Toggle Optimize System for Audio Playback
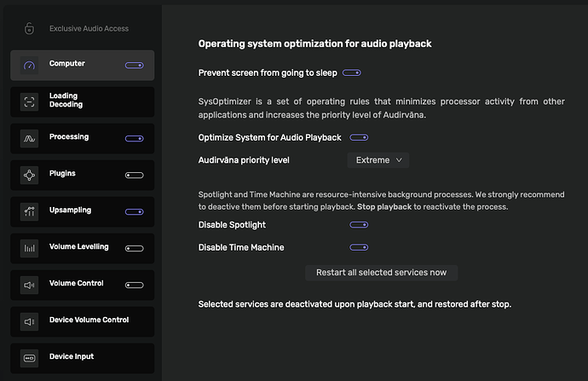The image size is (588, 381). tap(359, 137)
